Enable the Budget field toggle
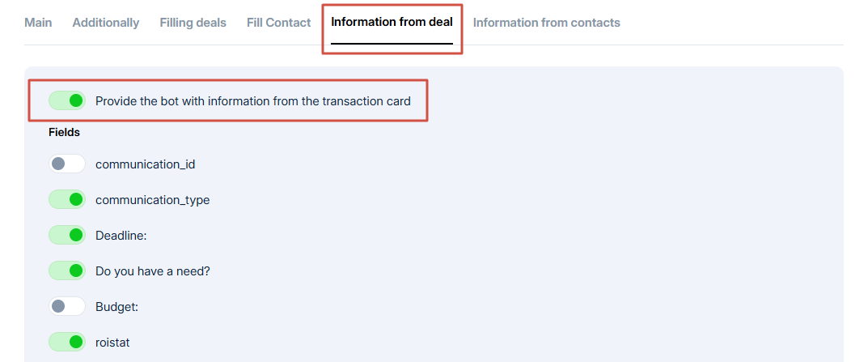This screenshot has height=362, width=868. pyautogui.click(x=67, y=306)
